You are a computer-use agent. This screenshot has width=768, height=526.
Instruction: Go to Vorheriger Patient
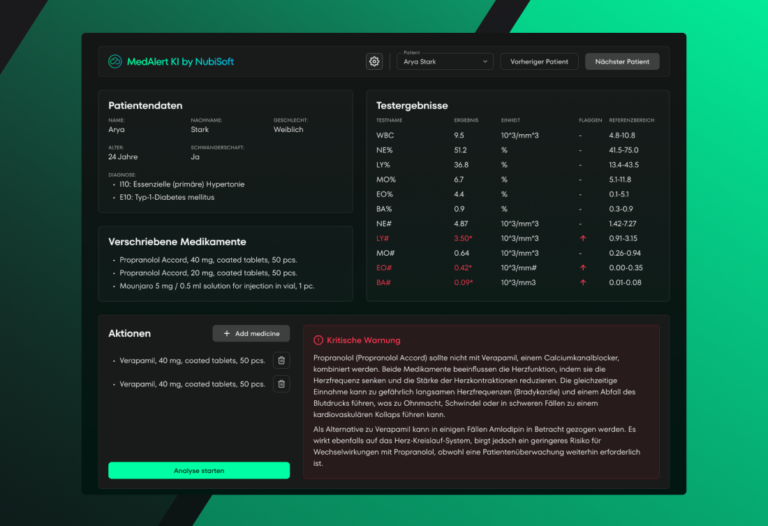coord(538,62)
